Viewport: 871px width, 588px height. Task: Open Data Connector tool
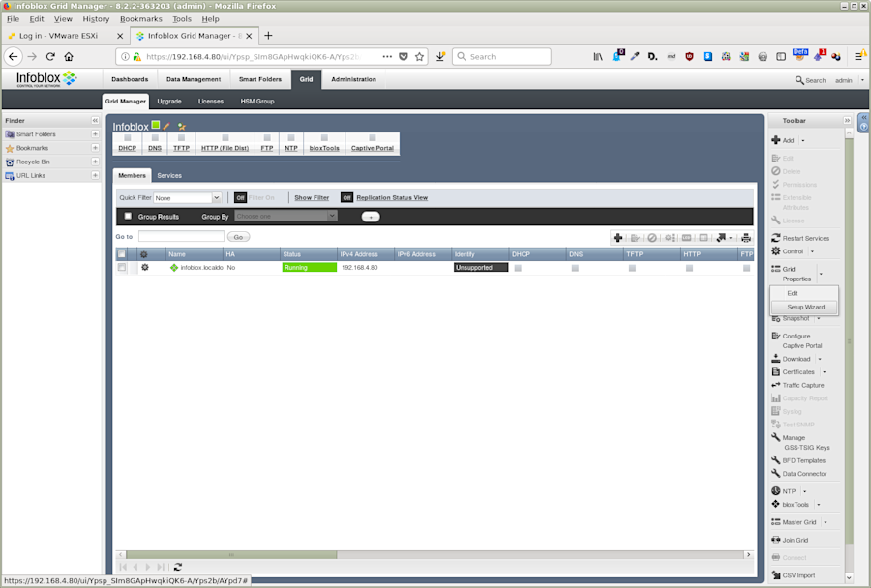pos(798,474)
